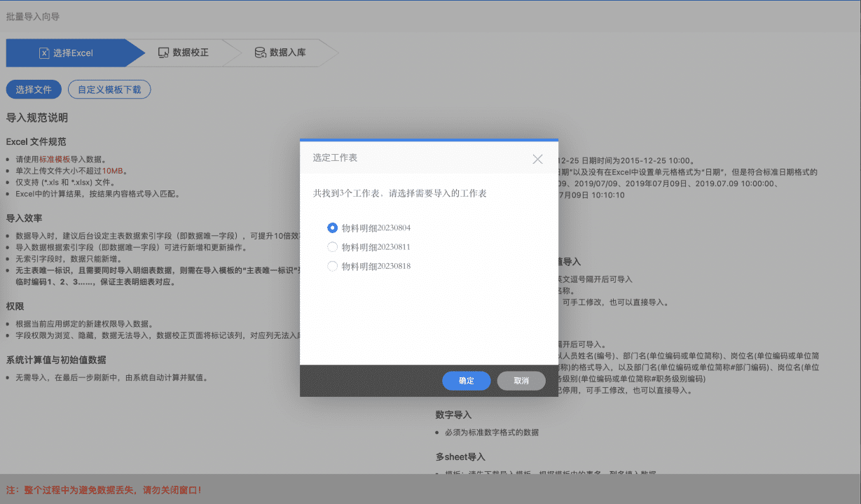The height and width of the screenshot is (504, 861).
Task: Select worksheet 物料明细20230818 radio button
Action: (x=333, y=266)
